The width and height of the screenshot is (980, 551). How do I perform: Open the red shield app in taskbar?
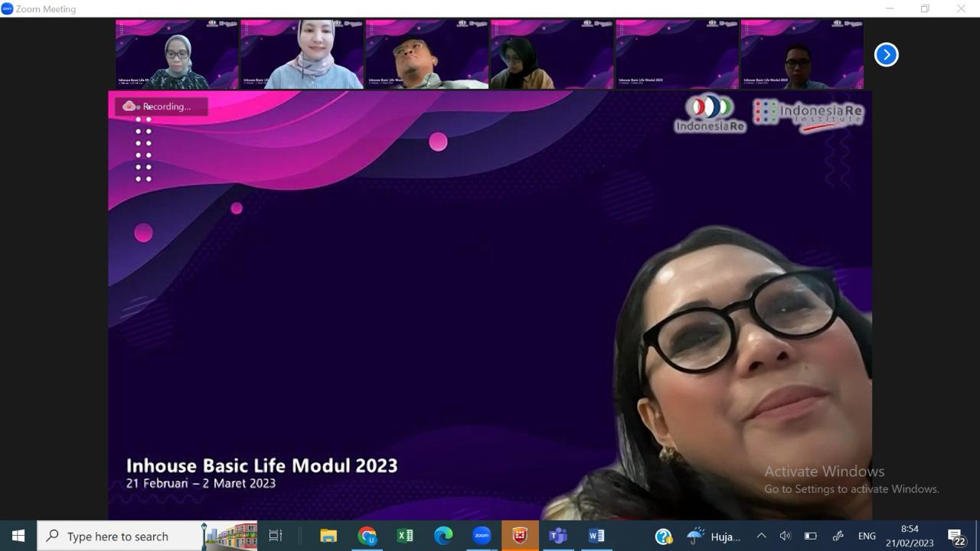coord(520,536)
